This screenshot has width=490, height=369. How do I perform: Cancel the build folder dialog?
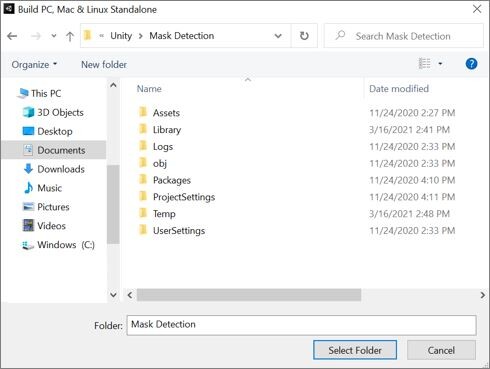(x=441, y=350)
